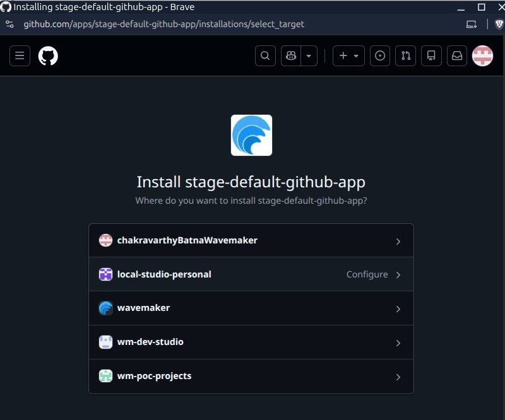Open the Issues icon in header

(380, 55)
